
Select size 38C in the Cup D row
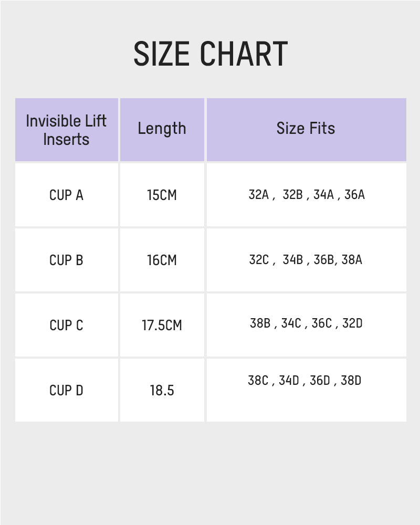point(258,381)
